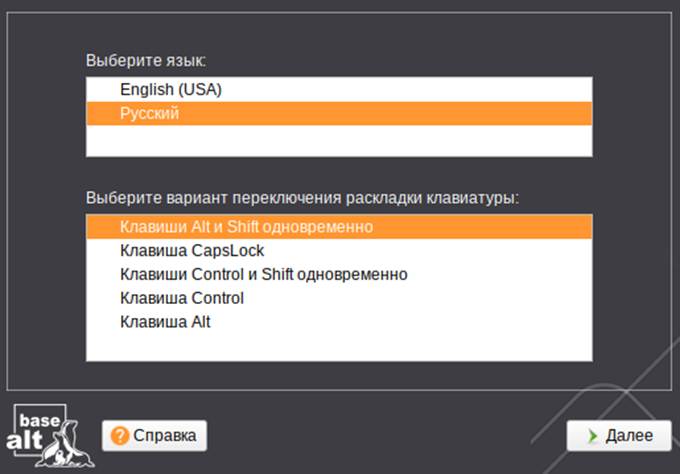680x474 pixels.
Task: Choose "Клавиши Alt и Shift одновременно" option
Action: click(x=246, y=227)
